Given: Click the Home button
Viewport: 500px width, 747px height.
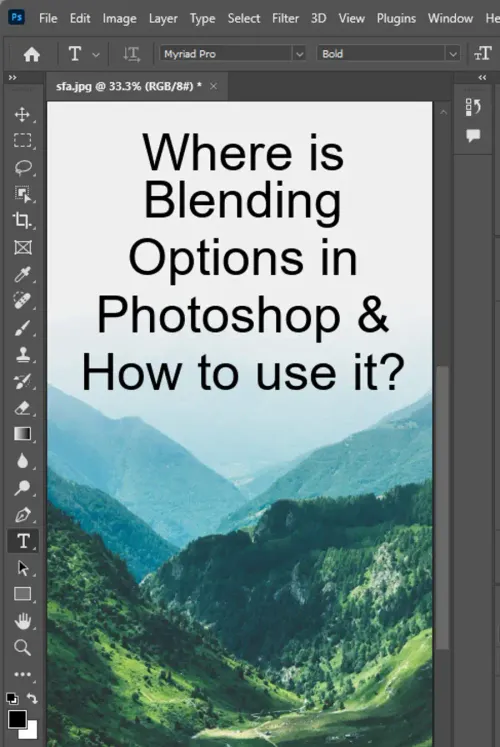Looking at the screenshot, I should point(31,54).
